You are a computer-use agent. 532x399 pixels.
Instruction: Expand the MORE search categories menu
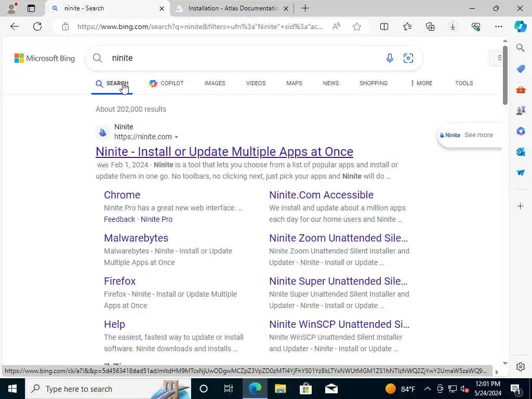[421, 83]
